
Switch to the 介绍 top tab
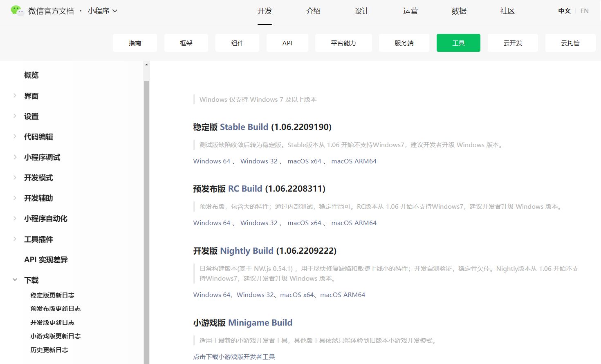[x=313, y=11]
